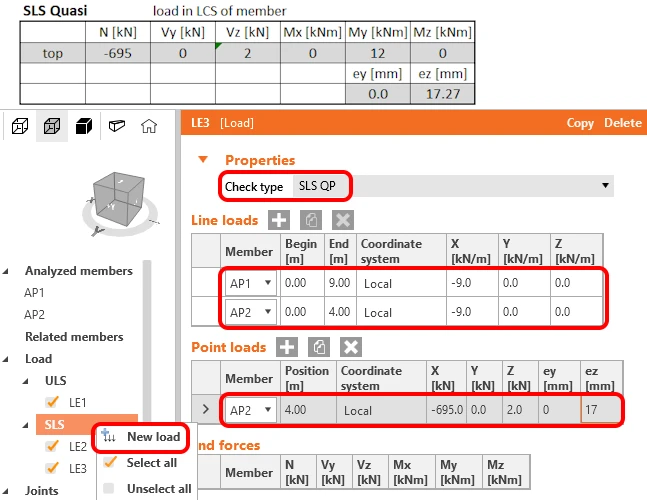This screenshot has height=500, width=647.
Task: Choose New load from context menu
Action: 141,436
